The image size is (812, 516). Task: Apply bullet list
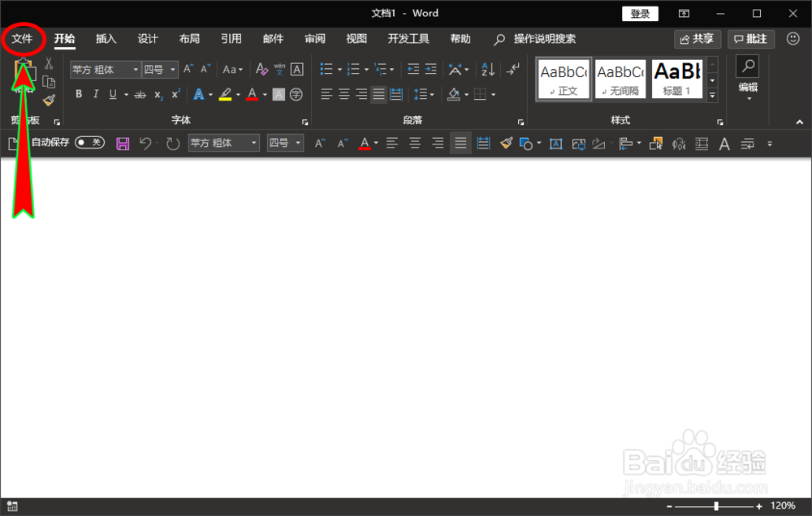pyautogui.click(x=326, y=69)
